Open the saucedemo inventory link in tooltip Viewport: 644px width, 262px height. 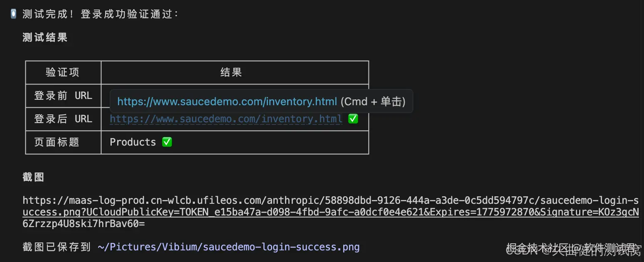click(x=227, y=101)
